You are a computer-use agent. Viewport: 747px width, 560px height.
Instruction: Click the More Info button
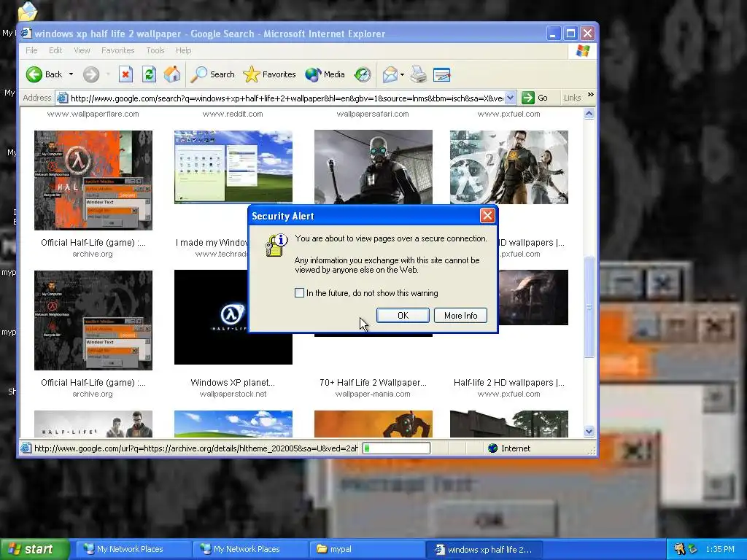461,315
